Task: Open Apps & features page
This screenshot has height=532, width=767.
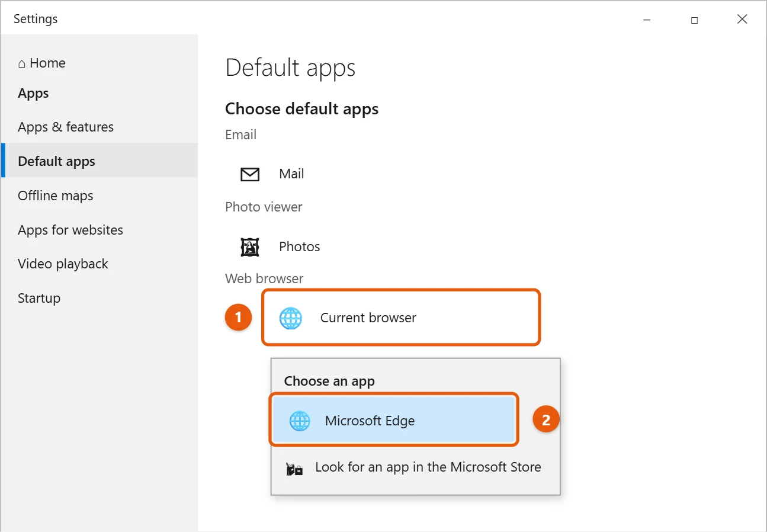Action: [66, 127]
